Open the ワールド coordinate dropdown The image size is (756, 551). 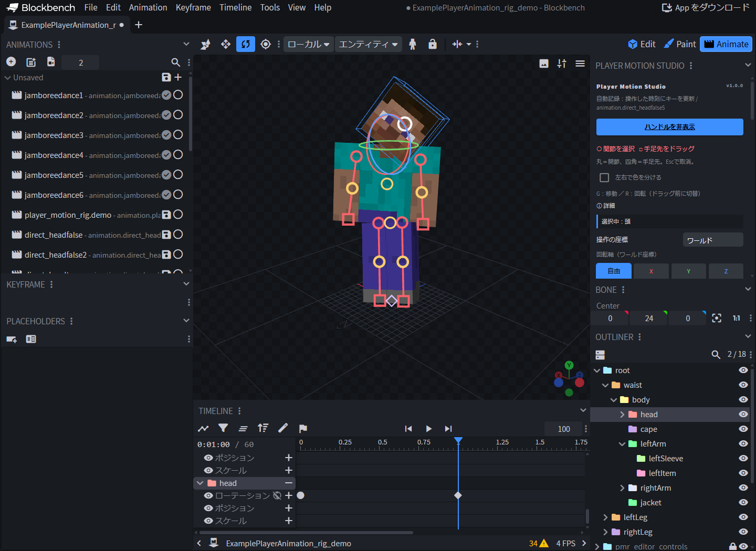coord(713,240)
